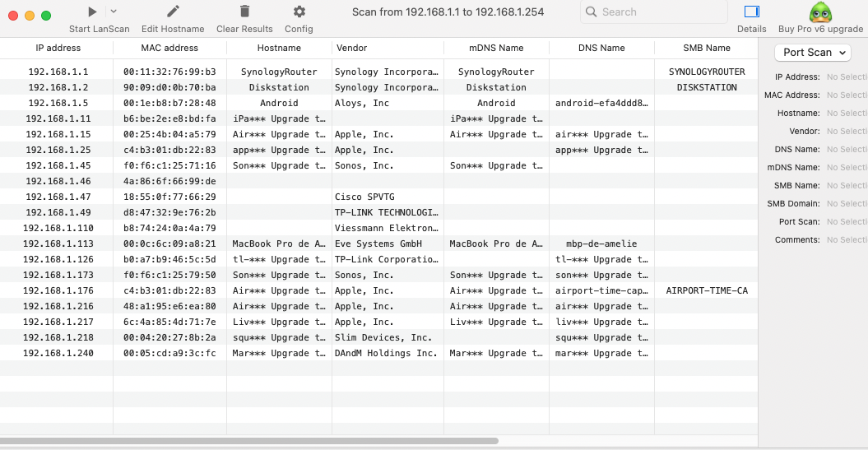Sort by the MAC address column header
This screenshot has height=450, width=868.
coord(169,49)
